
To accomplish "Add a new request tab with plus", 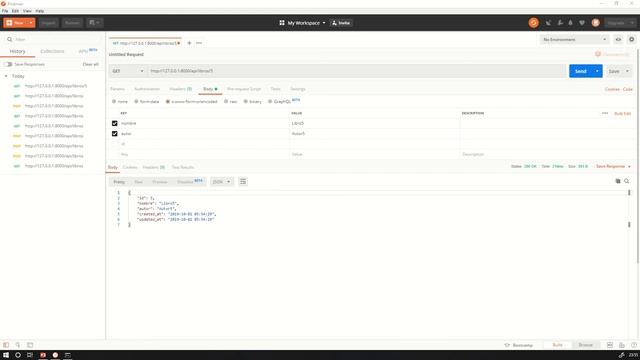I will point(189,43).
